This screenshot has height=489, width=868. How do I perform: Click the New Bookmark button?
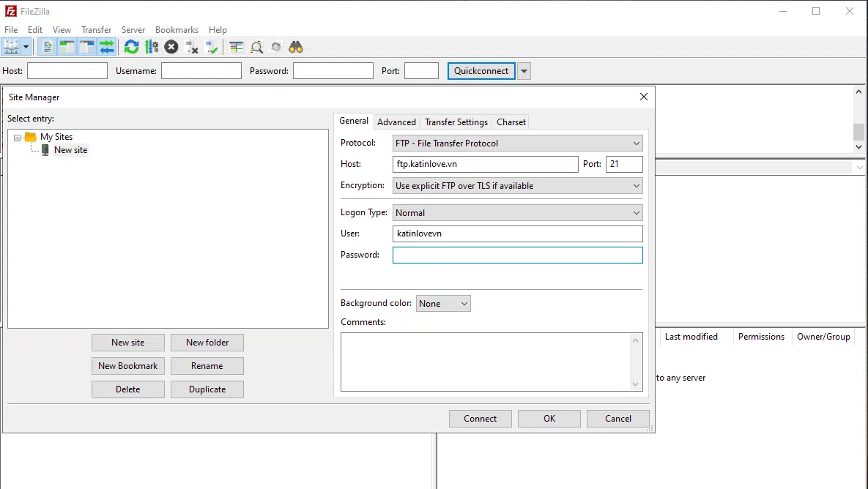click(x=128, y=365)
